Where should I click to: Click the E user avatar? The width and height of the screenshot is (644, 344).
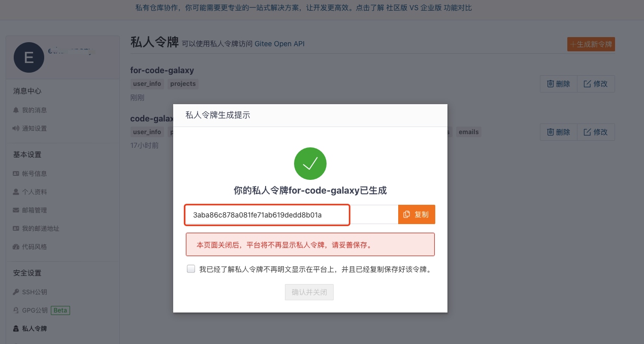[28, 57]
